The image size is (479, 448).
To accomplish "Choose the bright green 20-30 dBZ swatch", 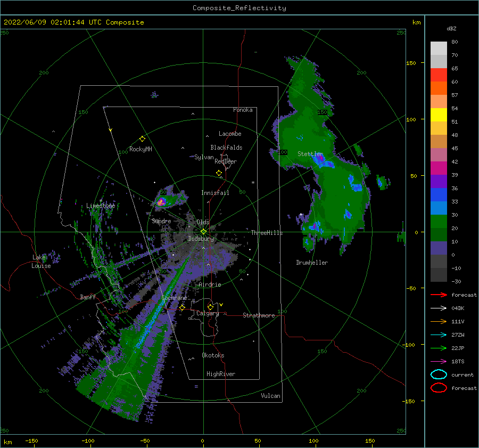I will (439, 222).
